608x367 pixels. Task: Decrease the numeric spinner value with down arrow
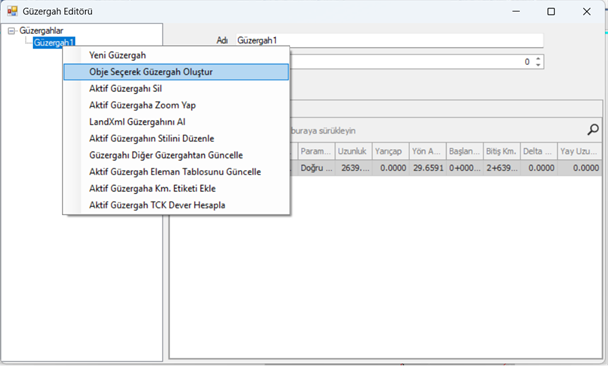coord(538,64)
